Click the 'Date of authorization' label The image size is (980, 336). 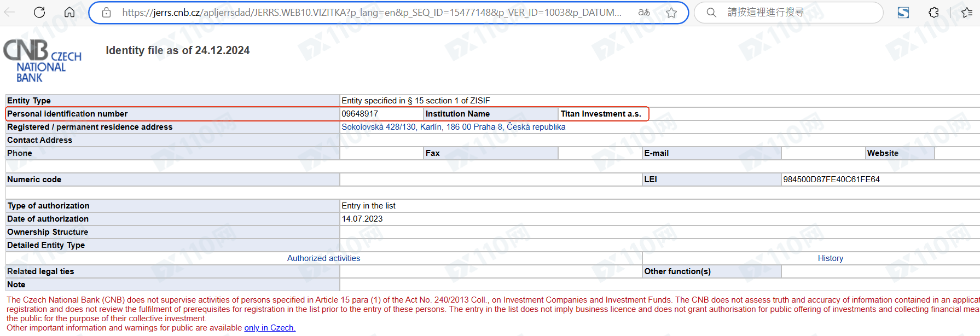(48, 219)
